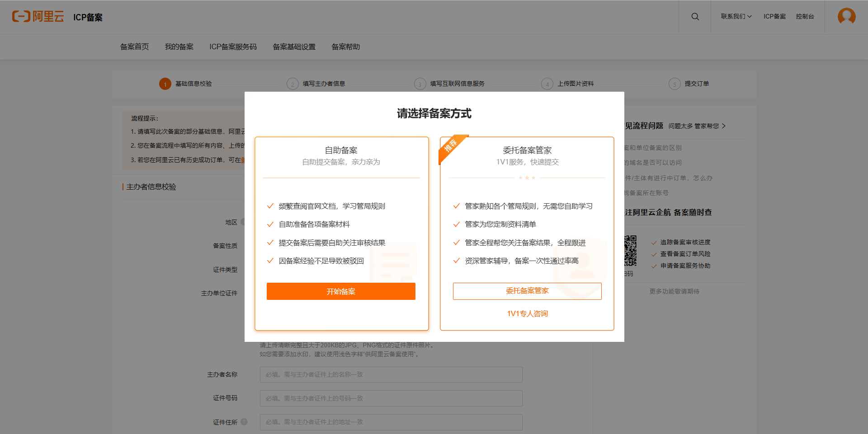Click step progress line between steps 2 and 3
The image size is (868, 434).
pos(380,84)
